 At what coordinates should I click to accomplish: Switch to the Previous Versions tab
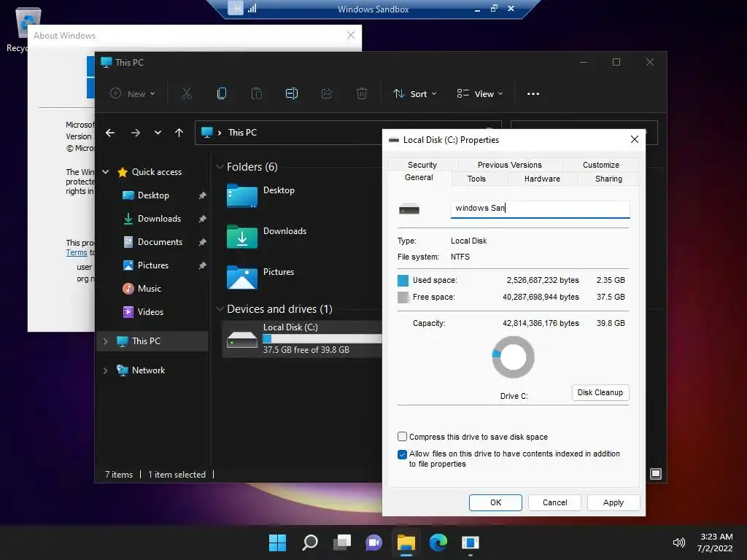pyautogui.click(x=509, y=165)
